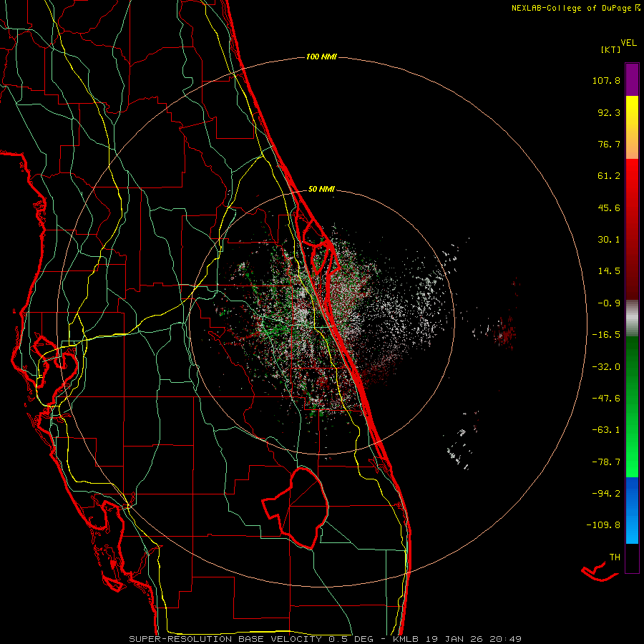Click the -16.5 legend value
The image size is (644, 644).
(606, 335)
